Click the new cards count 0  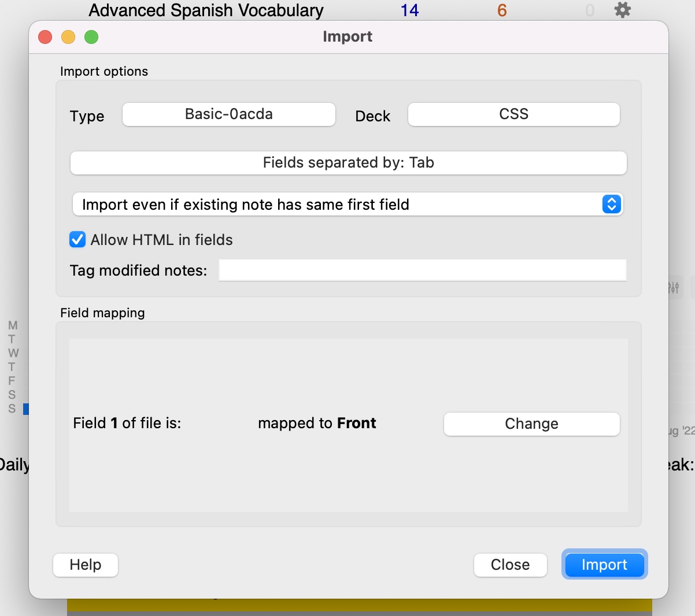point(589,10)
